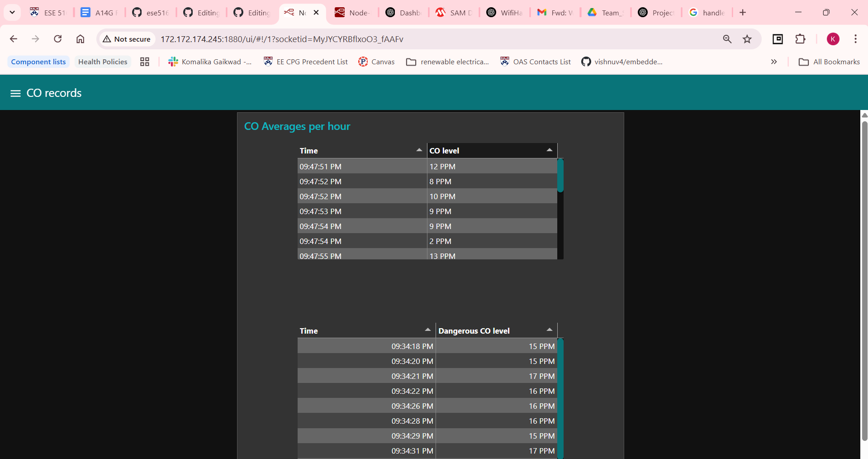This screenshot has height=459, width=868.
Task: Open the CO records hamburger menu
Action: (15, 93)
